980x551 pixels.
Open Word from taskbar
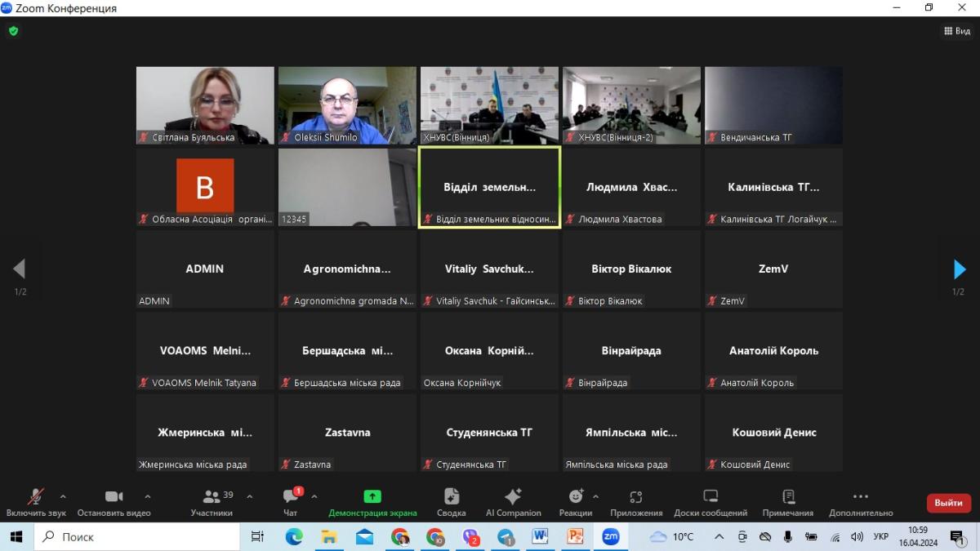(540, 536)
